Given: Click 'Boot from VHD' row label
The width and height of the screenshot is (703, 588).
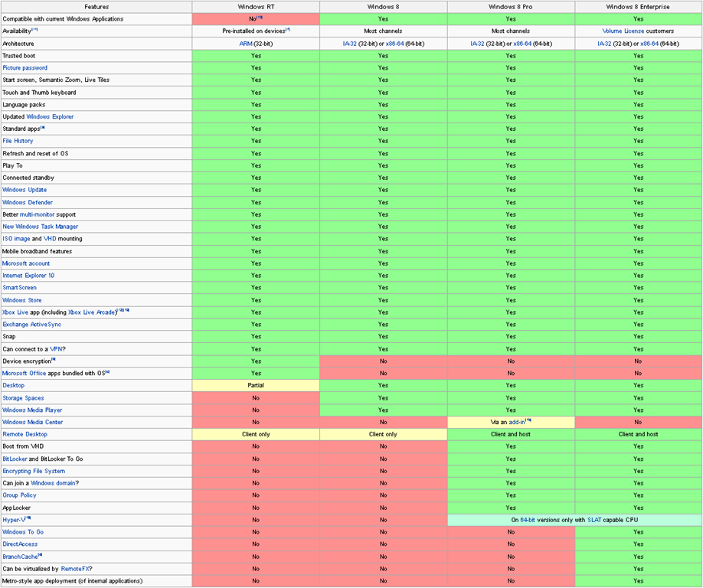Looking at the screenshot, I should [23, 446].
